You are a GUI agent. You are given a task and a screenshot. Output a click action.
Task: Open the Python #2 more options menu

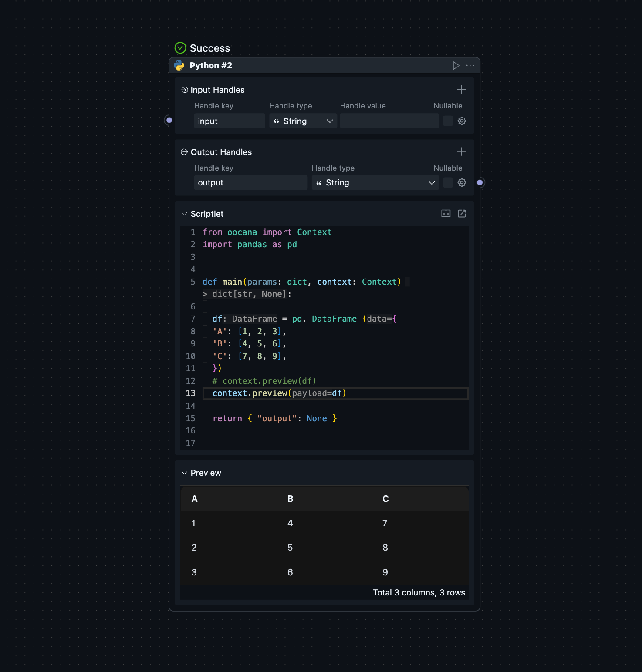(x=470, y=66)
